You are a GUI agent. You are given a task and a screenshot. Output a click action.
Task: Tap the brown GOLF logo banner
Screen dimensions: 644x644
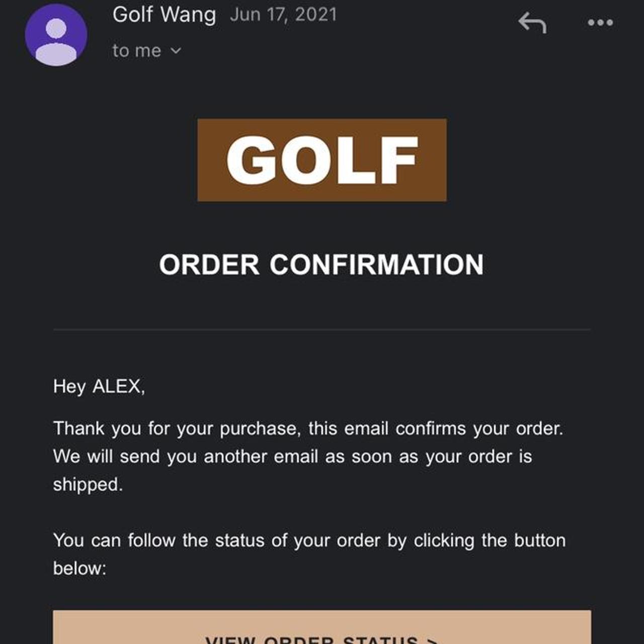tap(321, 160)
